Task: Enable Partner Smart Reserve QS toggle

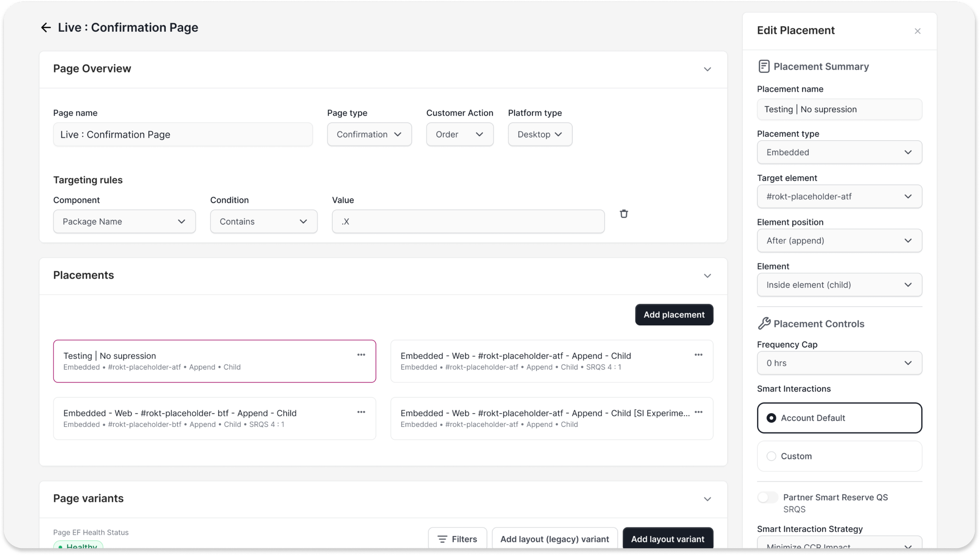Action: (x=767, y=497)
